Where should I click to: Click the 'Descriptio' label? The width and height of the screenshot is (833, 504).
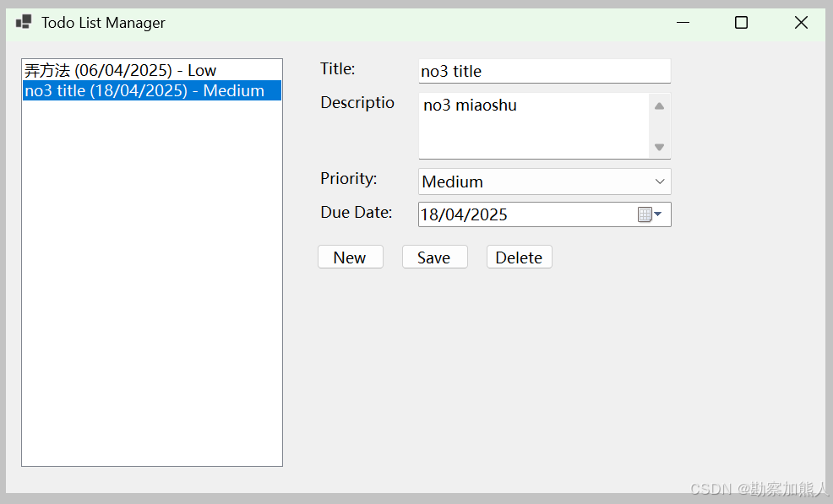tap(357, 102)
